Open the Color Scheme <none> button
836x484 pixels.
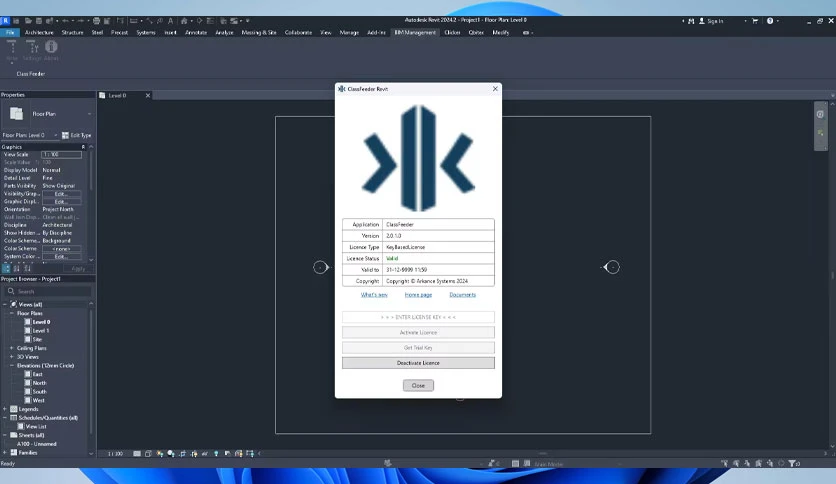coord(61,249)
